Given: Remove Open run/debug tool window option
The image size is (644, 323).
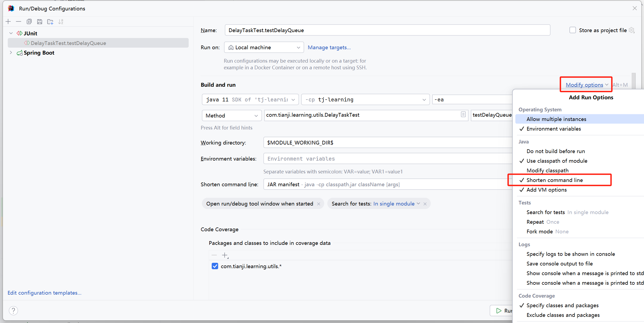Looking at the screenshot, I should [x=319, y=204].
